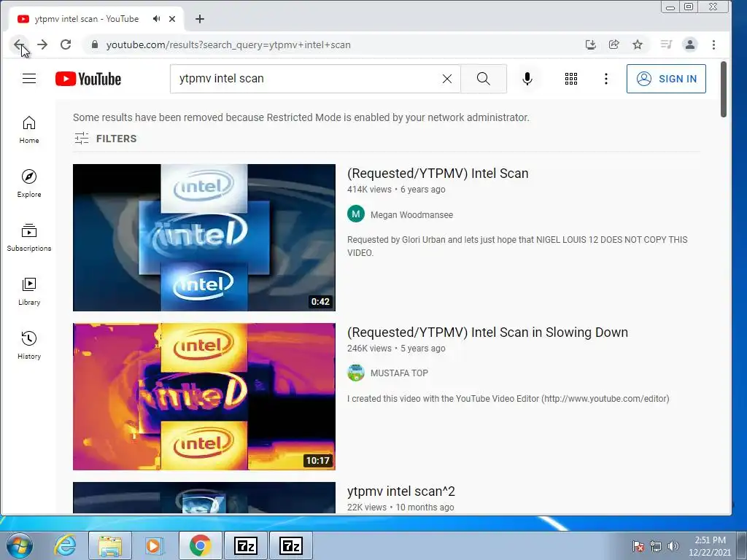Run search with the magnifier button

(x=484, y=79)
